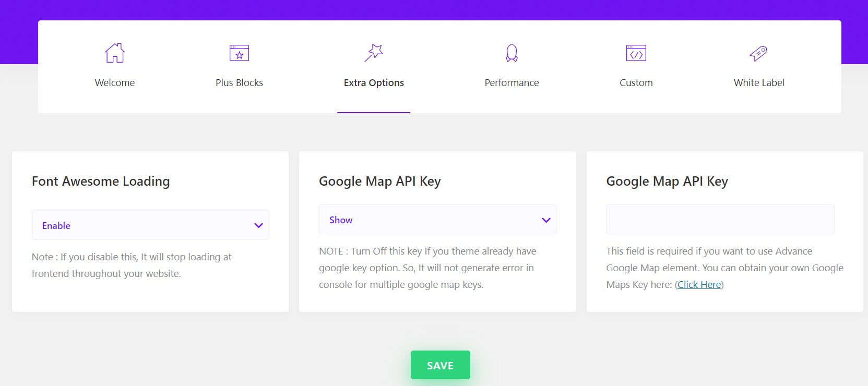This screenshot has height=386, width=868.
Task: Follow the Click Here link
Action: (699, 284)
